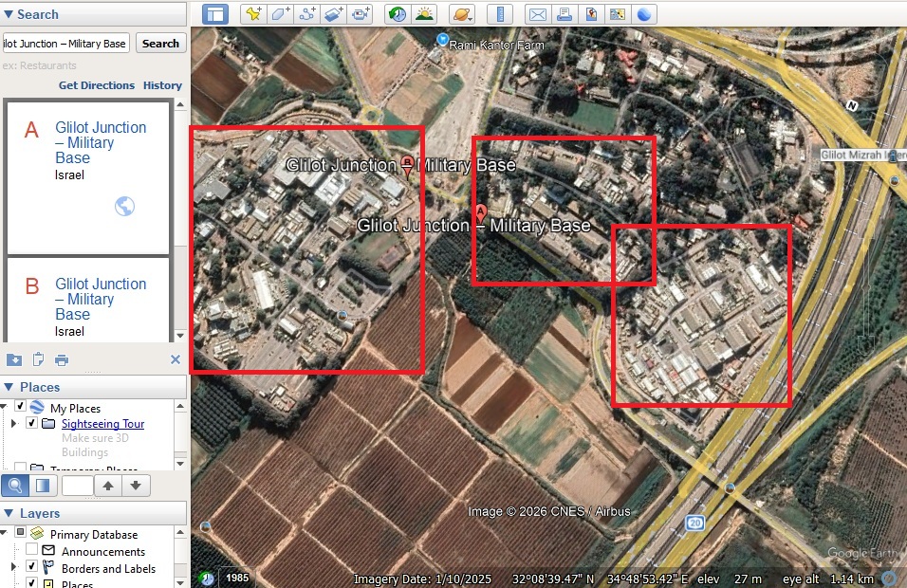Screen dimensions: 907x588
Task: Toggle sunlight across the landscape
Action: [423, 14]
